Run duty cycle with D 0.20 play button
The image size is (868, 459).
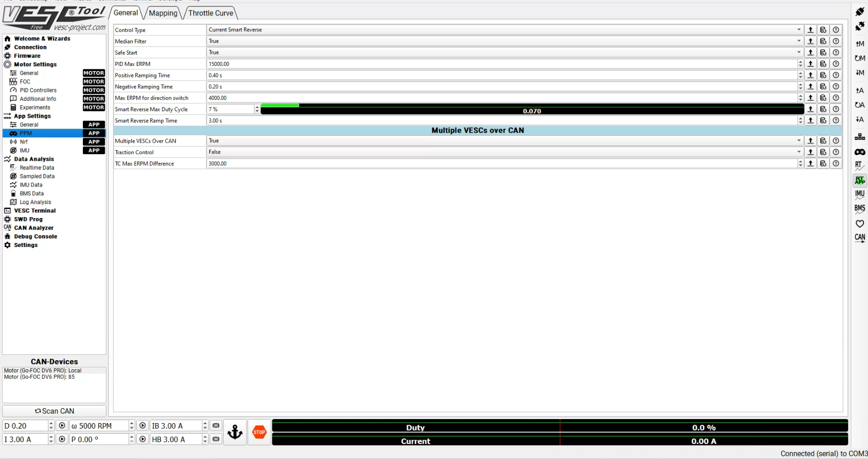(62, 426)
